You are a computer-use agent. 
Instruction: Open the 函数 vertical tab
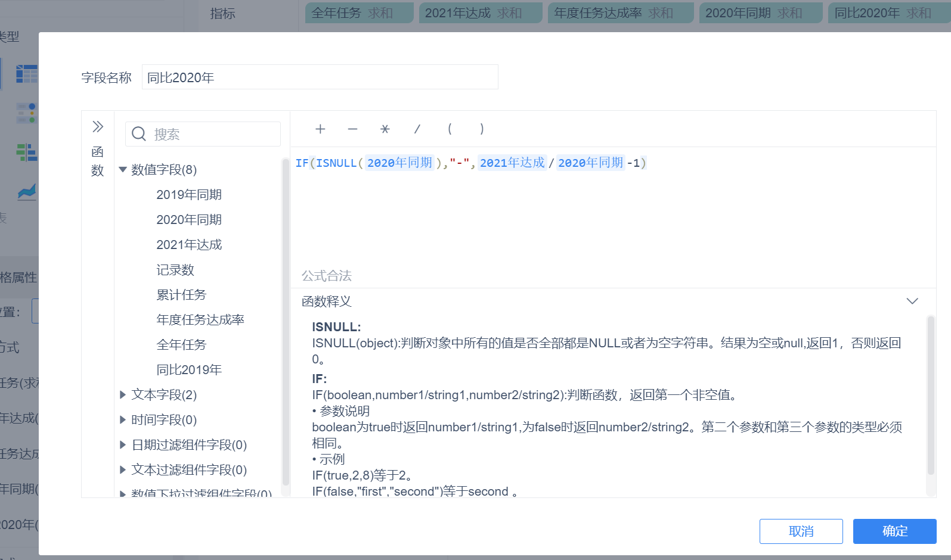tap(98, 161)
